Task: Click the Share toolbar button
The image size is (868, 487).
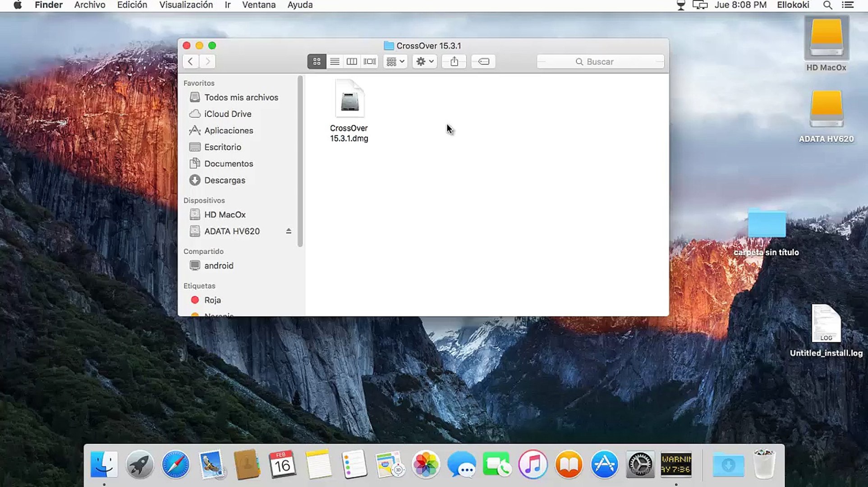Action: point(454,61)
